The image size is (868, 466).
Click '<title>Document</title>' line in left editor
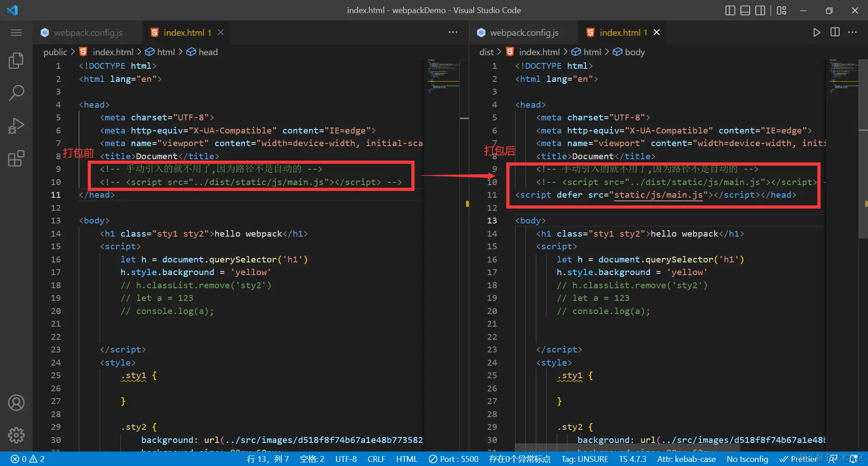pyautogui.click(x=160, y=157)
